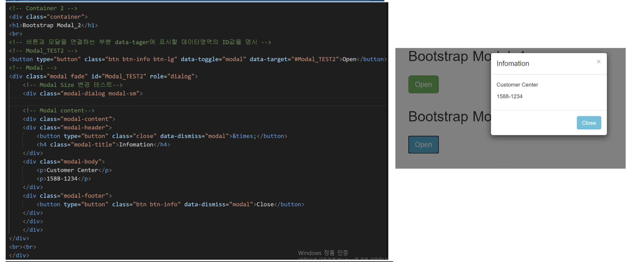Click the green Open button
The width and height of the screenshot is (644, 262).
click(423, 84)
